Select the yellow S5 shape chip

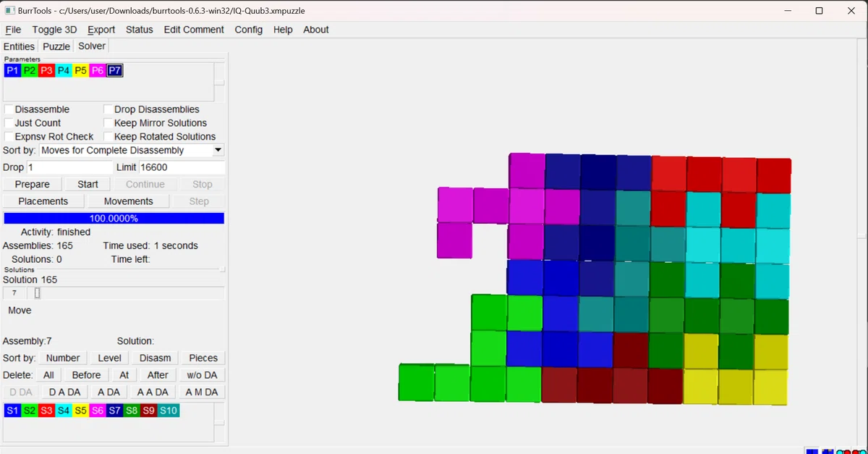(81, 411)
